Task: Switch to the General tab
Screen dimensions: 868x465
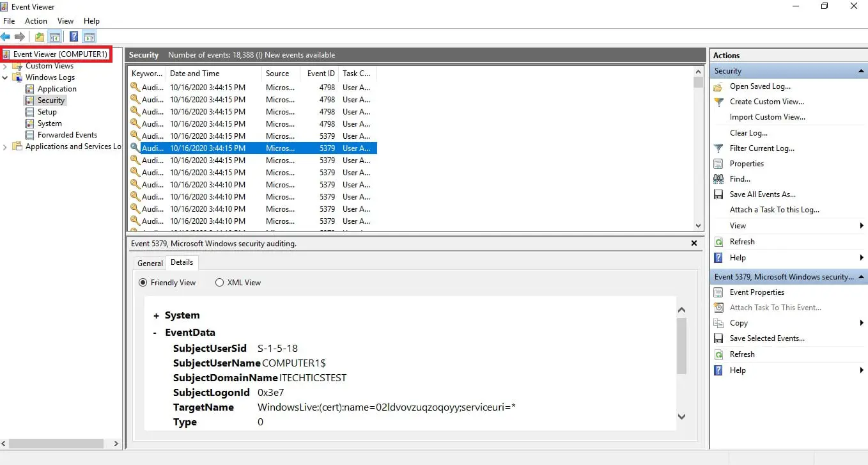Action: [x=150, y=263]
